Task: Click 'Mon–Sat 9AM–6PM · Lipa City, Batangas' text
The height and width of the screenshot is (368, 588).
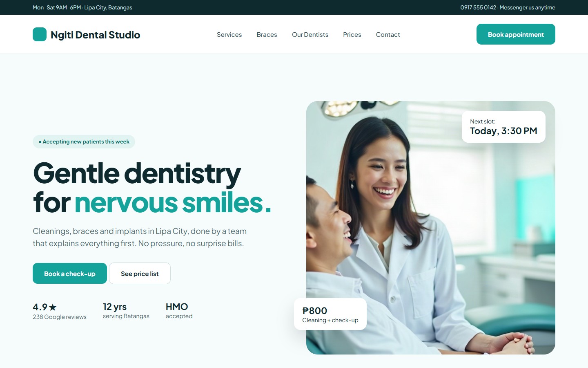Action: [x=82, y=7]
